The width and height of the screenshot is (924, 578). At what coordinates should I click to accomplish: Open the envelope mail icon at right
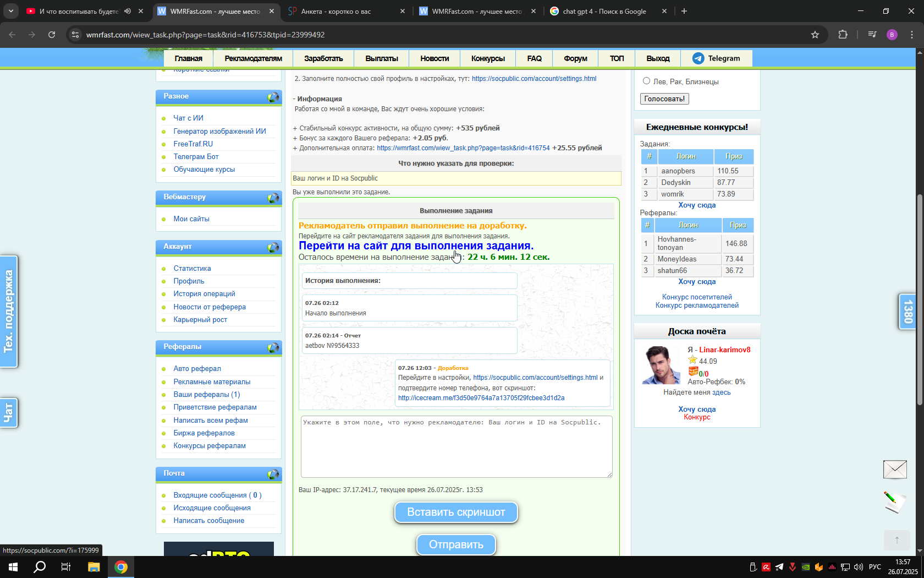pyautogui.click(x=895, y=470)
